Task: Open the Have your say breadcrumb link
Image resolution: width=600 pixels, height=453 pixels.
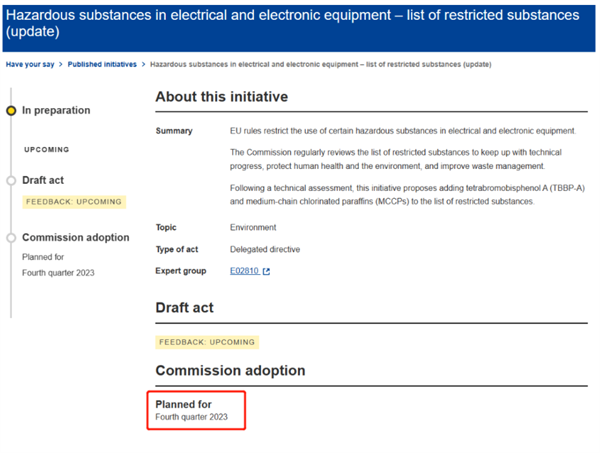Action: pos(30,64)
